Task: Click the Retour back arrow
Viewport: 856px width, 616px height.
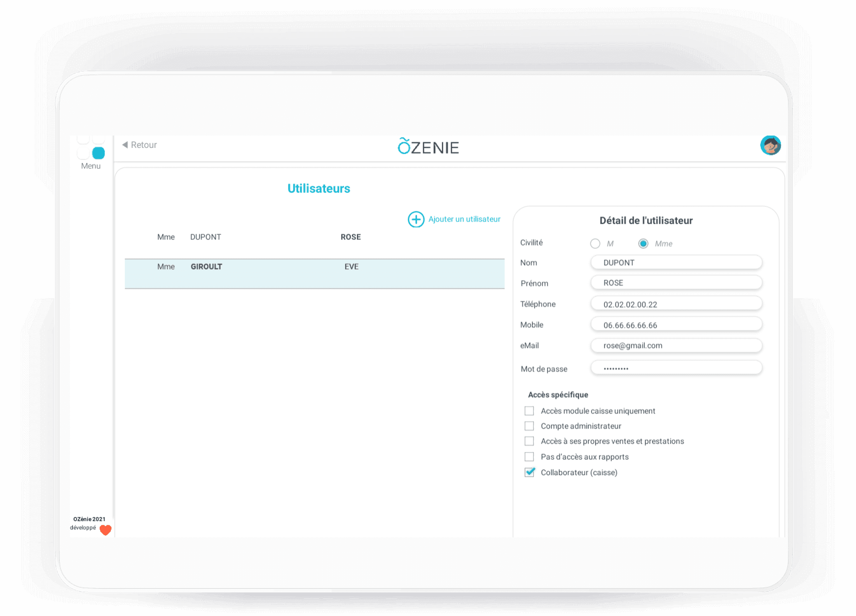Action: (125, 145)
